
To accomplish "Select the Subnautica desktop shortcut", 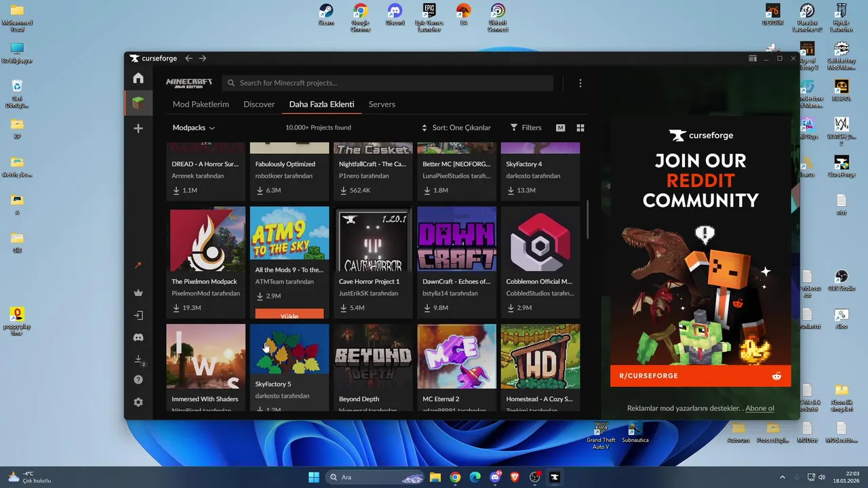I will (635, 432).
